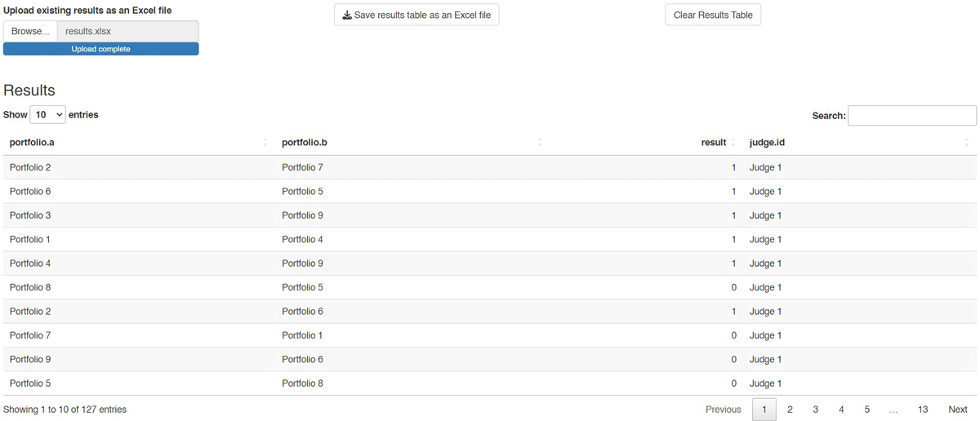Go to page 5 of results
This screenshot has width=980, height=421.
pyautogui.click(x=866, y=410)
